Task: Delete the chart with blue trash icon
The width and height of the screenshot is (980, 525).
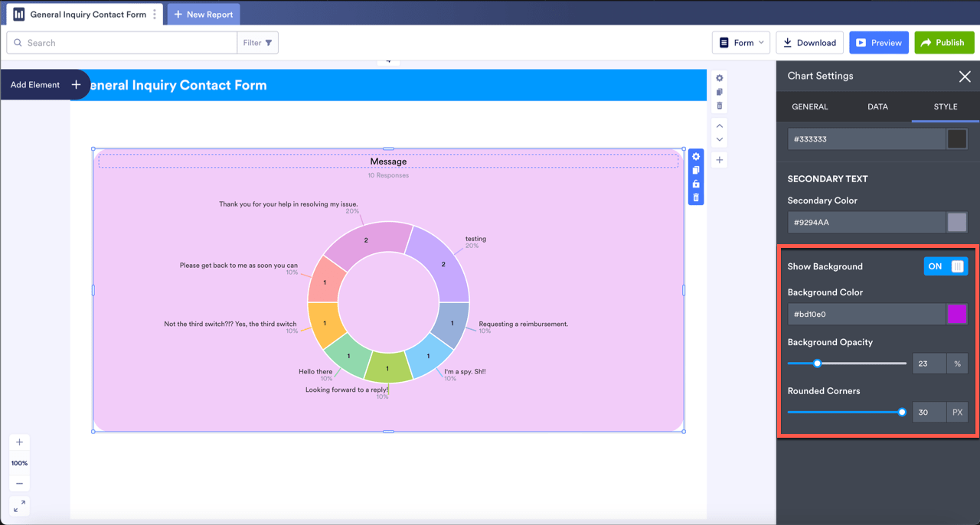Action: (696, 197)
